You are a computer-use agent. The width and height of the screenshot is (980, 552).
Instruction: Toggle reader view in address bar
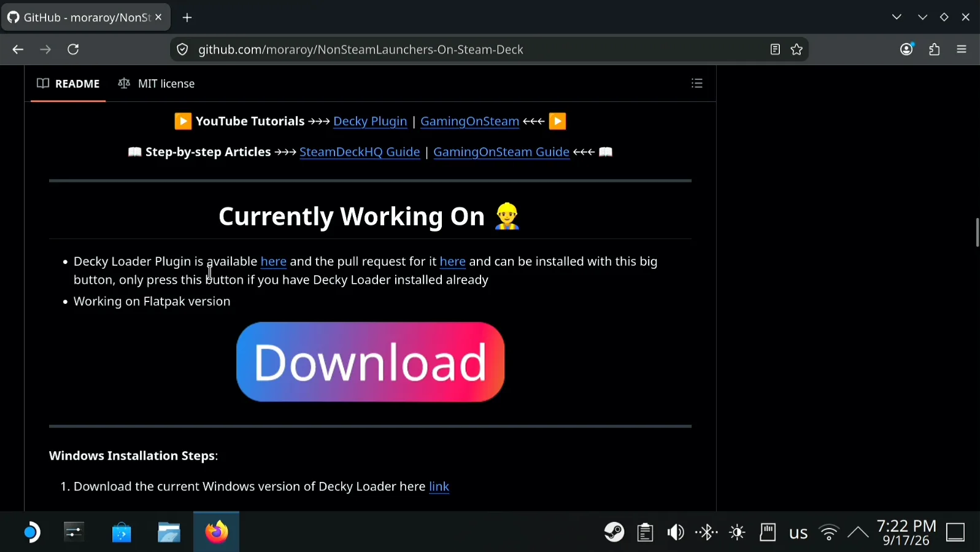pos(775,50)
